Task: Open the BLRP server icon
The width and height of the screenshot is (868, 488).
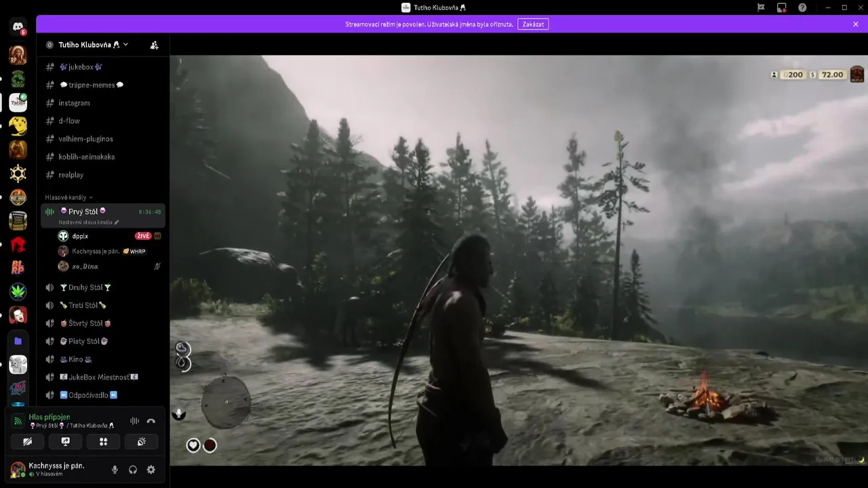Action: pyautogui.click(x=18, y=268)
